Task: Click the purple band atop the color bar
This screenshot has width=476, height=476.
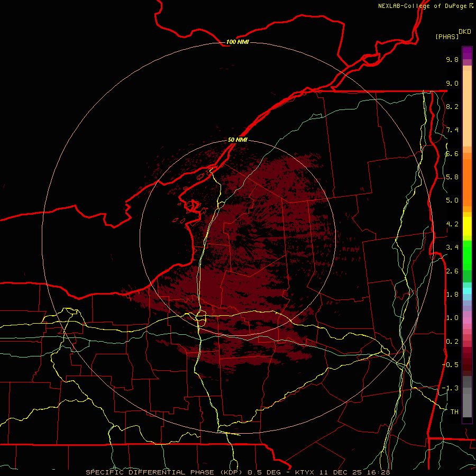Action: tap(467, 53)
